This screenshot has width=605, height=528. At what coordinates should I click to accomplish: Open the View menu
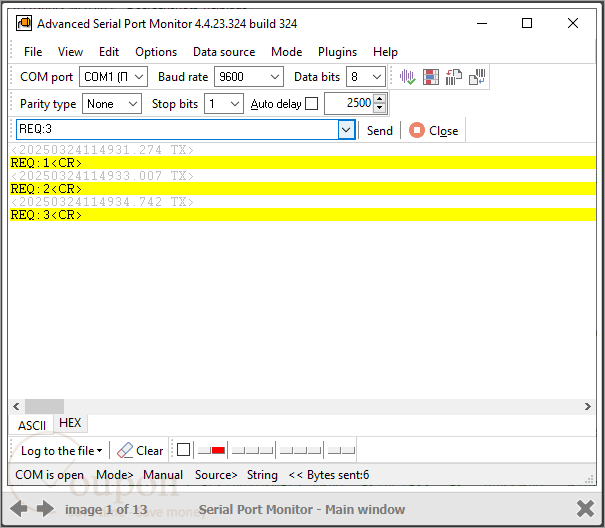(70, 52)
